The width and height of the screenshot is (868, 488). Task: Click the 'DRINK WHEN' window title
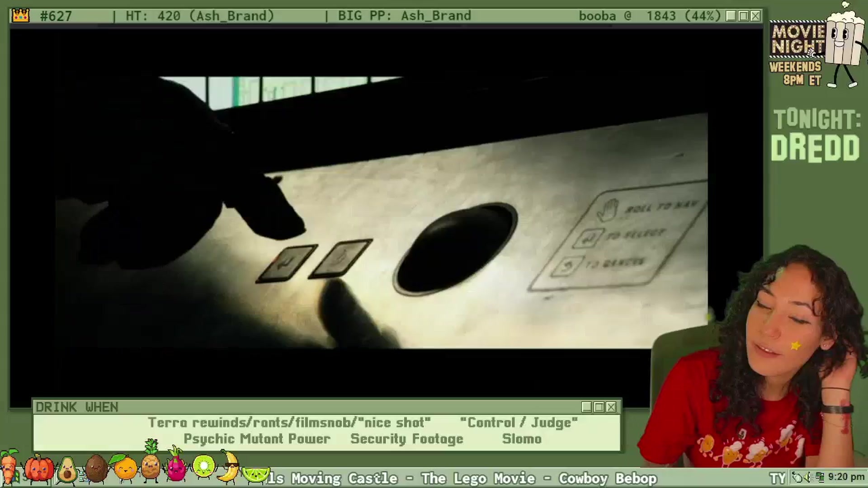click(x=77, y=407)
